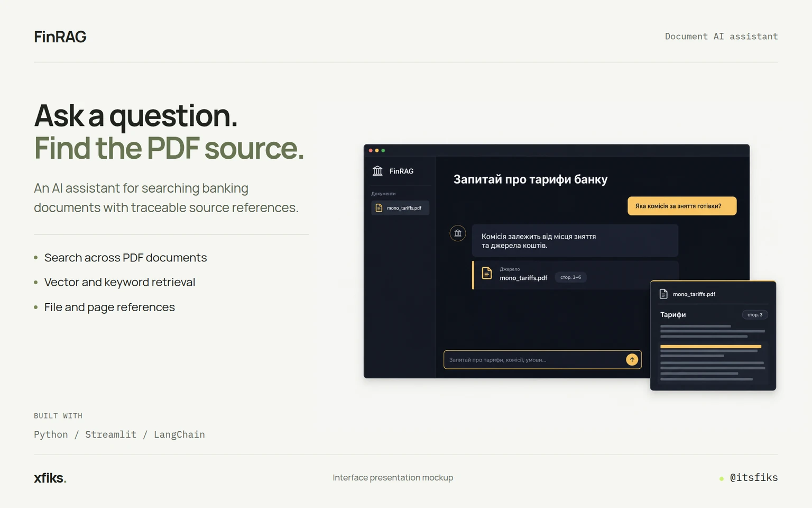Click the "Тарифи" heading in the preview card
Viewport: 812px width, 508px height.
tap(673, 314)
